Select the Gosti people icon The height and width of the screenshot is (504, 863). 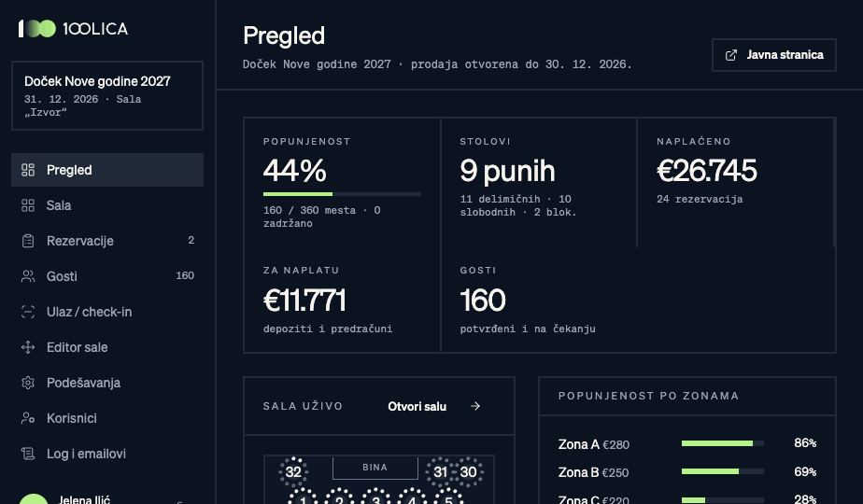[28, 276]
